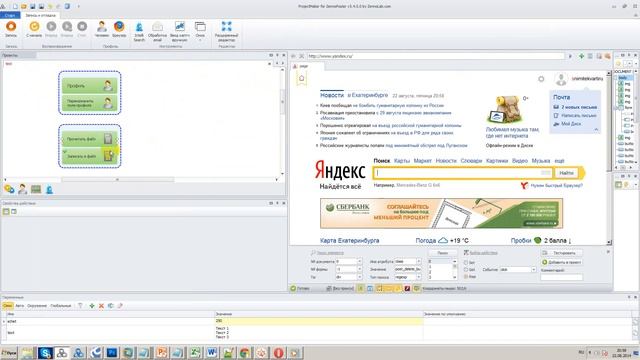The width and height of the screenshot is (640, 360).
Task: Open Карта Екатеринбурга link
Action: (x=349, y=240)
